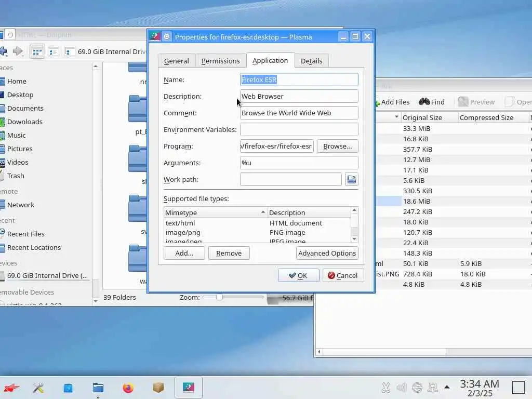Click the Arguments field containing %u

tap(299, 163)
